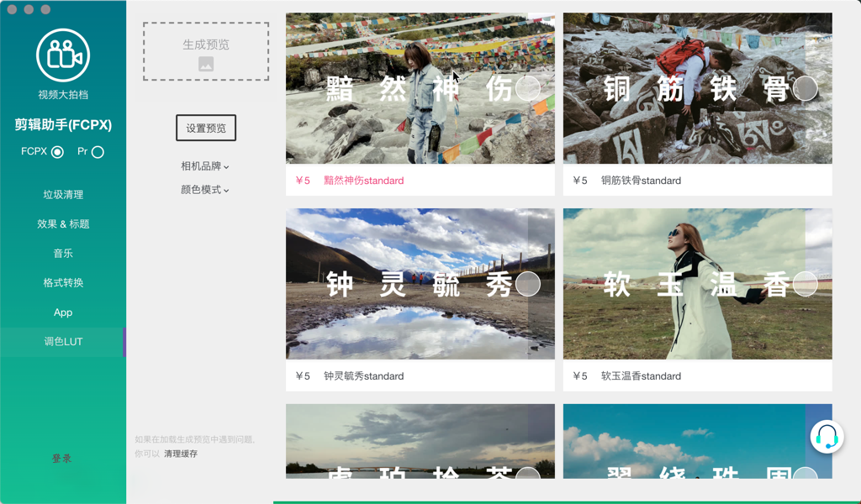This screenshot has width=861, height=504.
Task: Click the 铜筋铁骨standard label
Action: coord(641,181)
